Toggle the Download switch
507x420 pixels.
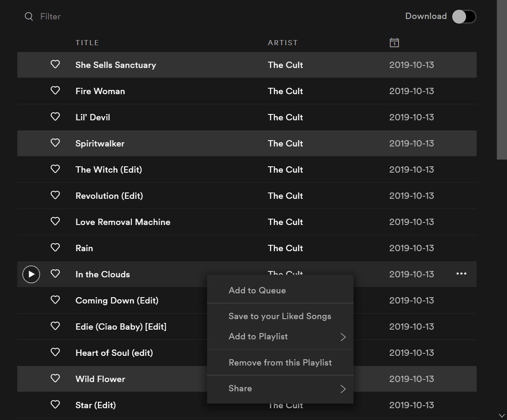[464, 16]
